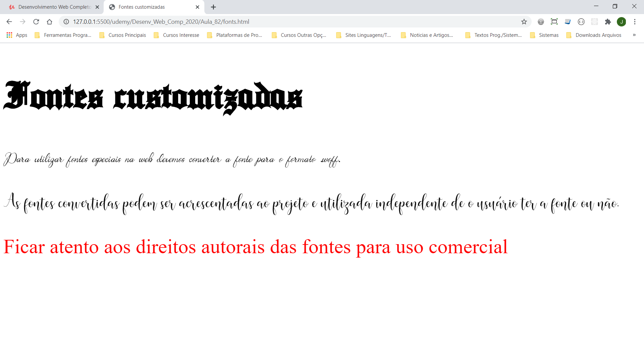The width and height of the screenshot is (644, 345).
Task: Open a new browser tab
Action: [213, 7]
